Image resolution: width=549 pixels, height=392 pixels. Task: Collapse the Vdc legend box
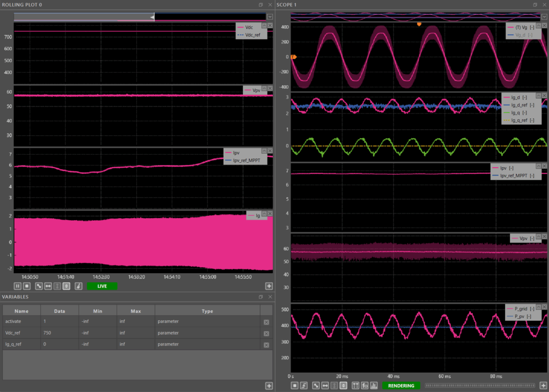pyautogui.click(x=264, y=26)
